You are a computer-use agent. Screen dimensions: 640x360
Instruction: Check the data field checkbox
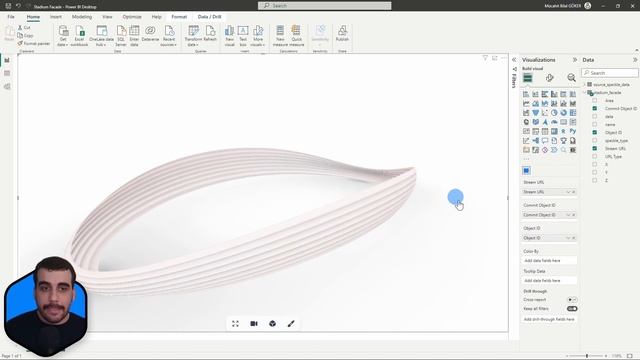tap(595, 116)
